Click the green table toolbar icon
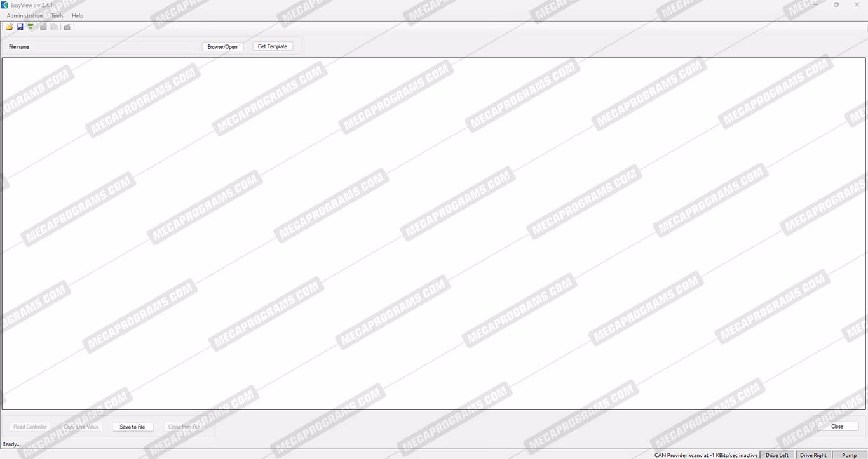The width and height of the screenshot is (868, 459). [31, 27]
